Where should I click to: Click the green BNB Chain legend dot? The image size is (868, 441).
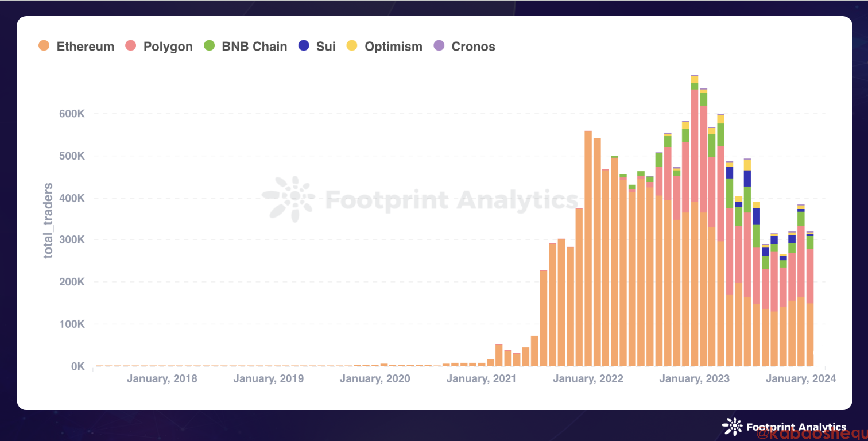coord(209,46)
